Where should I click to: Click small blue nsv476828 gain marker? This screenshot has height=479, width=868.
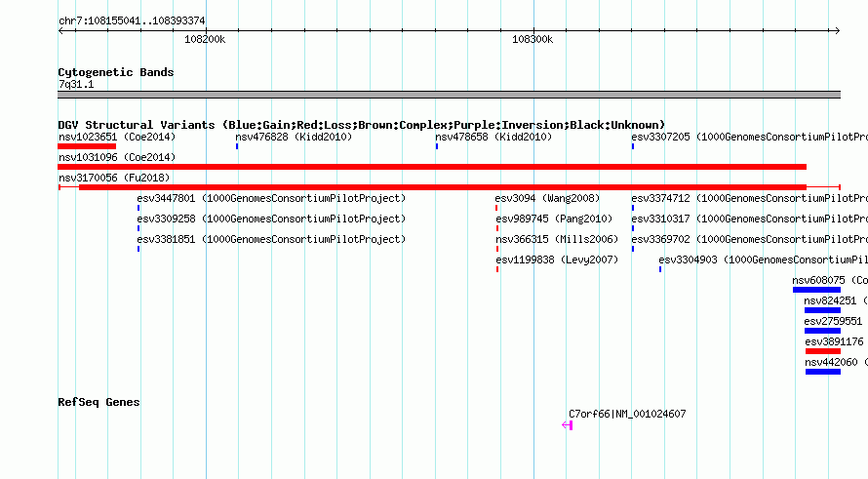(x=237, y=146)
